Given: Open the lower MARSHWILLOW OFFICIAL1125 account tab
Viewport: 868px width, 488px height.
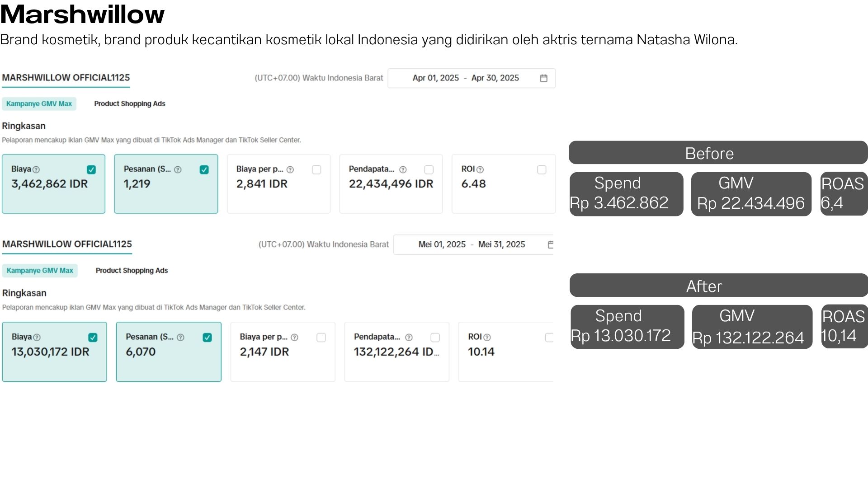Looking at the screenshot, I should pos(67,244).
